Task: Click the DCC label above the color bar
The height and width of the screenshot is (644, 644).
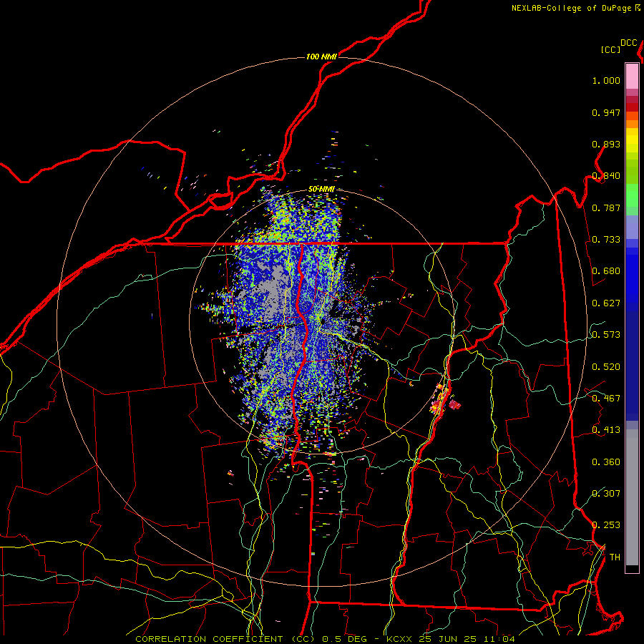Action: pyautogui.click(x=628, y=43)
